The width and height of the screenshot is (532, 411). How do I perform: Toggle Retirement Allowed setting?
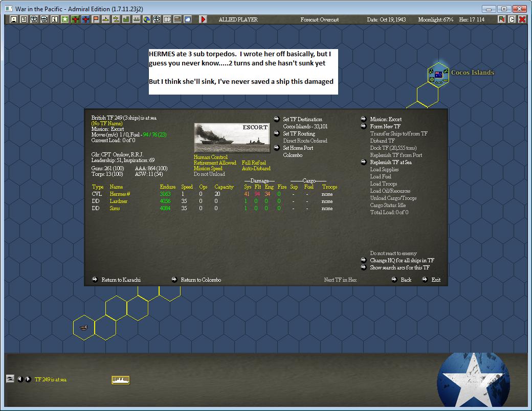tap(215, 163)
